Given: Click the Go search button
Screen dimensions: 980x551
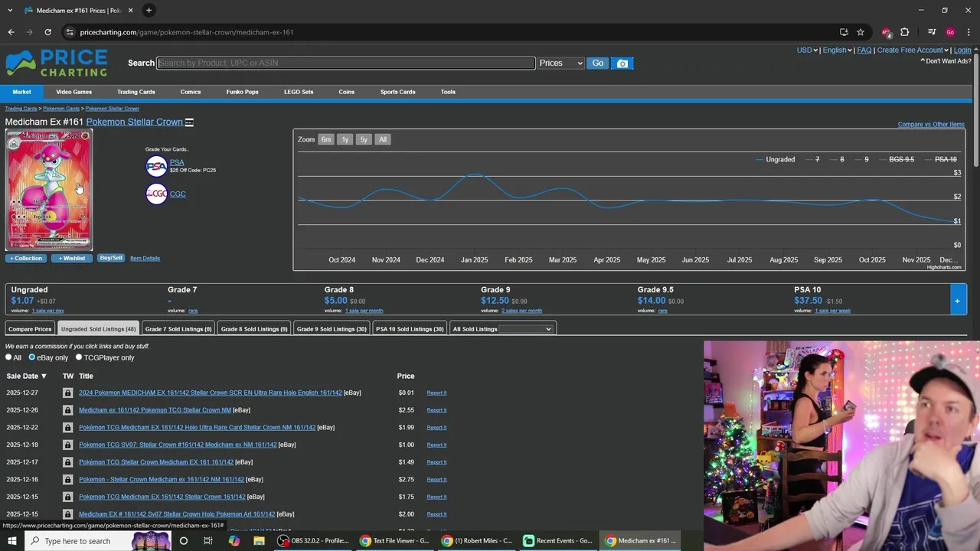Looking at the screenshot, I should [597, 64].
